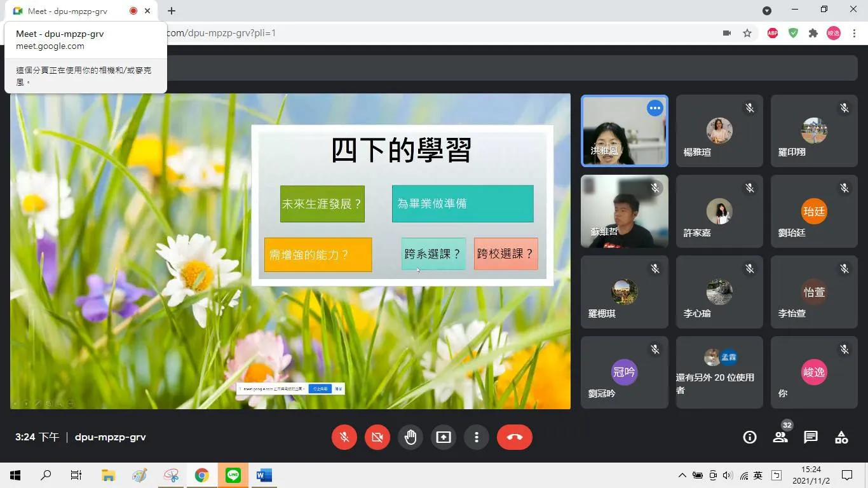This screenshot has width=868, height=488.
Task: Select 蘇維哲 video tile
Action: 625,212
